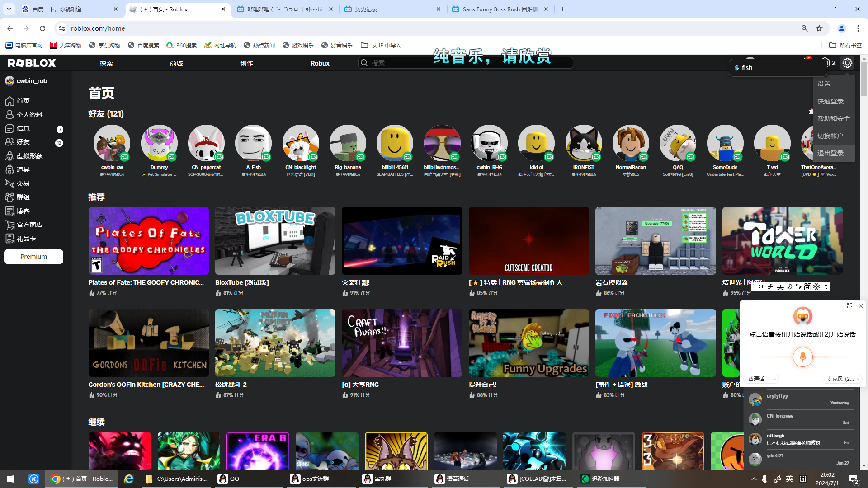Select 快速登录 from the settings menu

834,101
